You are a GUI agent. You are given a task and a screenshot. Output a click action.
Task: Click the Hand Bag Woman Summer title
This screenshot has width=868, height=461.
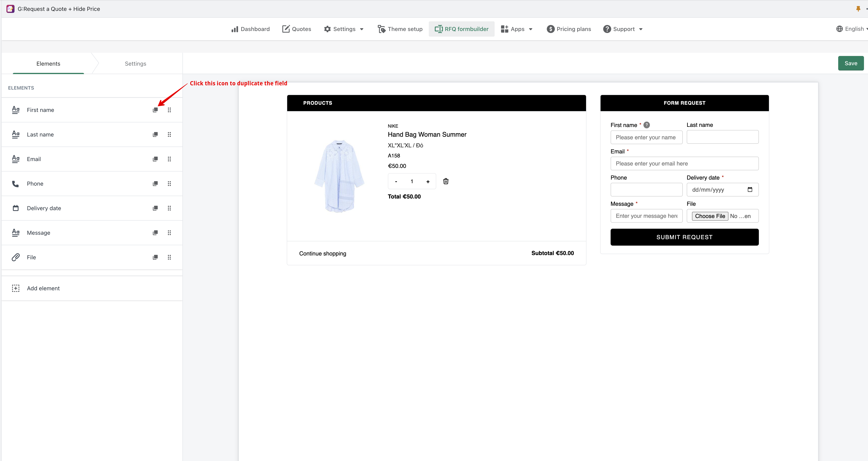[427, 134]
